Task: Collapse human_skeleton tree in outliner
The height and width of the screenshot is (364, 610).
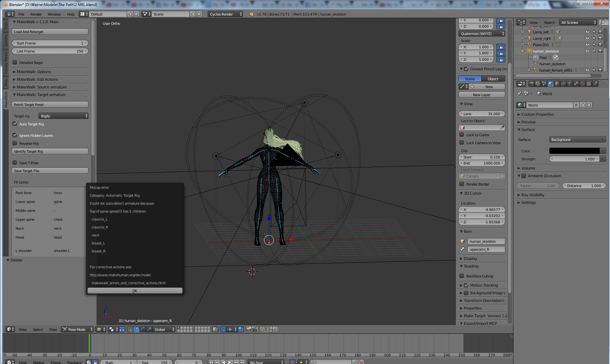Action: coord(522,51)
